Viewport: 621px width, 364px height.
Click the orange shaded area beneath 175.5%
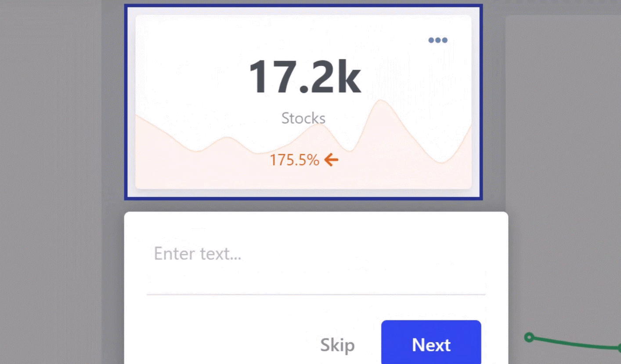[x=303, y=178]
